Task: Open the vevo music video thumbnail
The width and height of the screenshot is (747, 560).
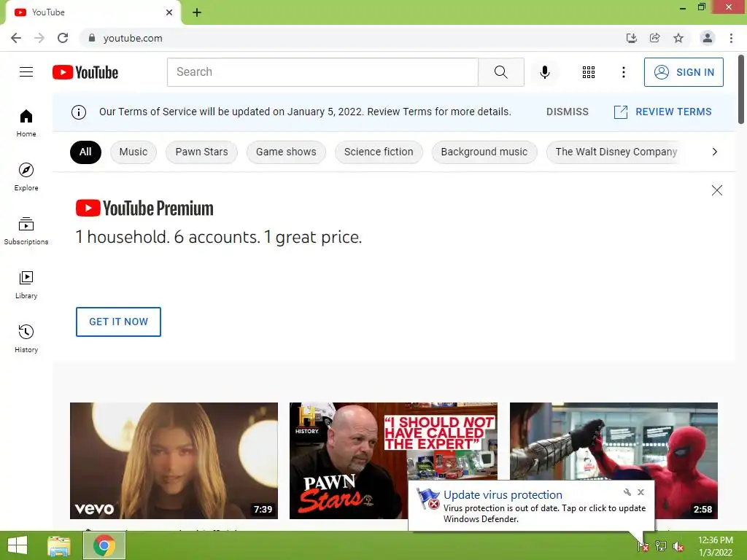Action: click(x=174, y=461)
